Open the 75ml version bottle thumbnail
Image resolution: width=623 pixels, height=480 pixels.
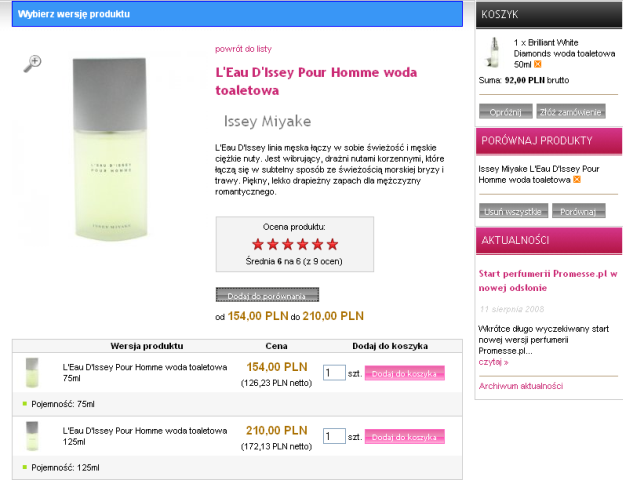pyautogui.click(x=32, y=373)
